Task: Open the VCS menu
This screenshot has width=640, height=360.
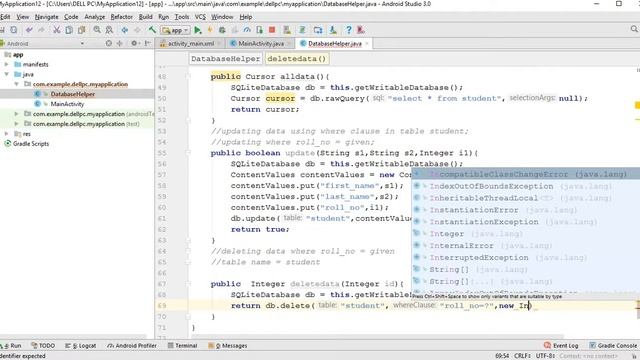Action: (x=200, y=17)
